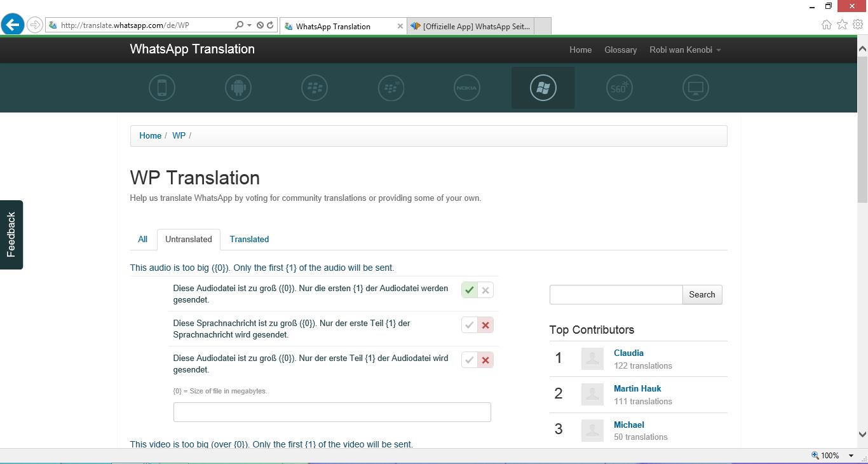
Task: Select the BlackBerry 10 platform icon
Action: pyautogui.click(x=391, y=88)
